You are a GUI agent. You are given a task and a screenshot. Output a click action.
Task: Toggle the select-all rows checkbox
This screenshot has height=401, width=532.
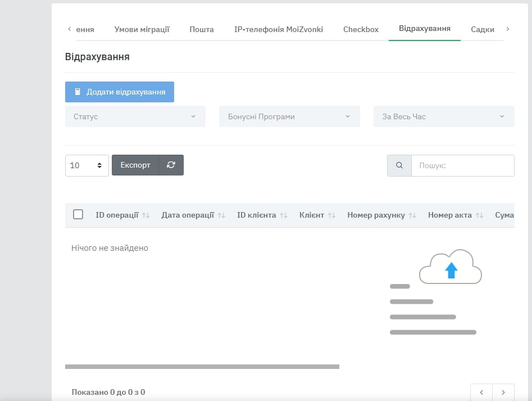(x=78, y=214)
